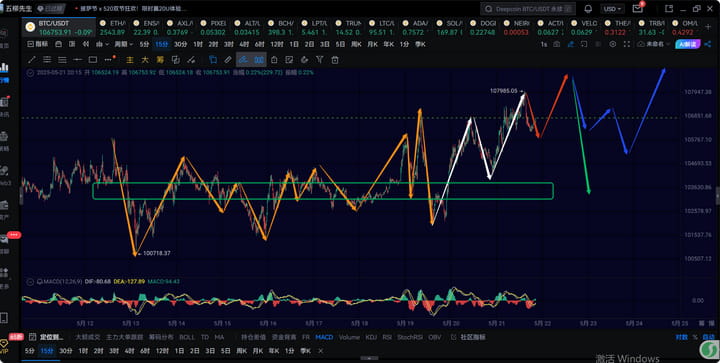This screenshot has width=720, height=363.
Task: Click the 1s interval button
Action: [544, 45]
